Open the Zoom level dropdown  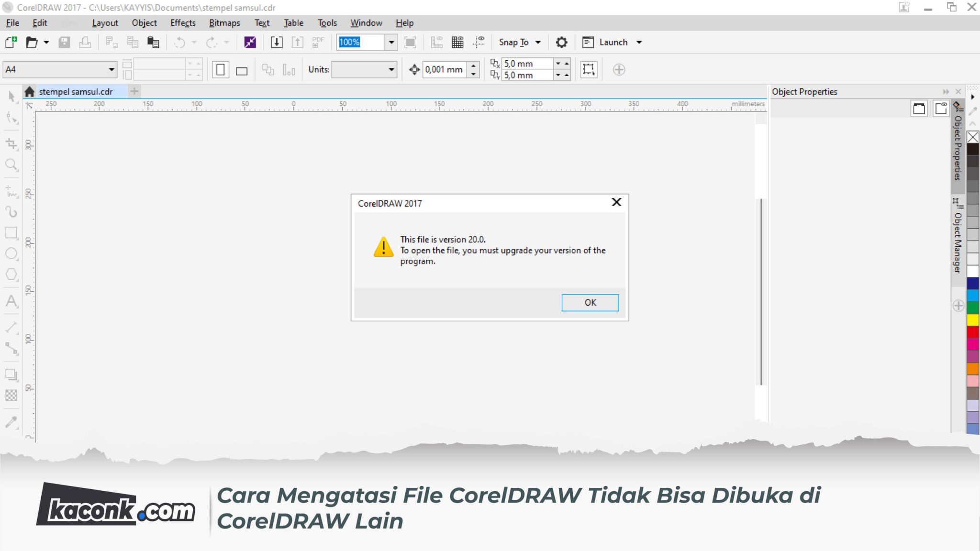[x=391, y=42]
